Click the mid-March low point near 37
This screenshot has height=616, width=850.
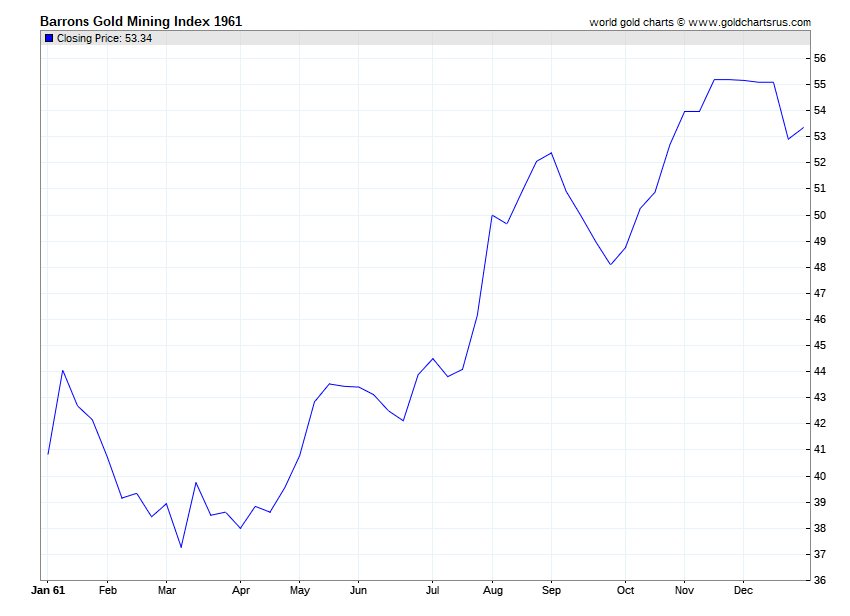point(181,547)
